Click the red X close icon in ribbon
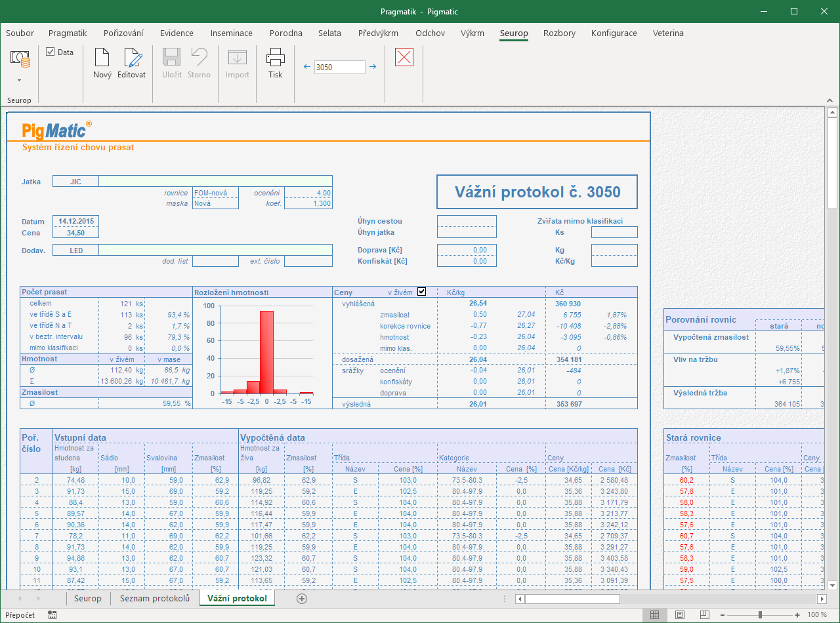Viewport: 840px width, 623px height. [404, 57]
